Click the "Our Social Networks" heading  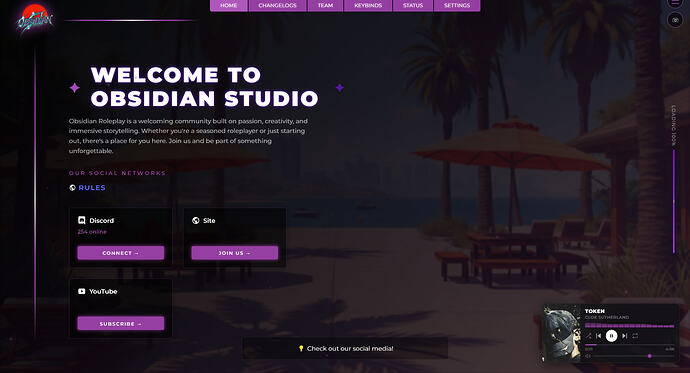(117, 173)
